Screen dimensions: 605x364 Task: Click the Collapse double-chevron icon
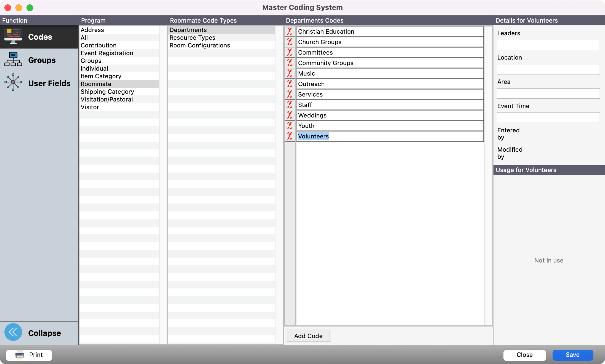click(x=13, y=332)
